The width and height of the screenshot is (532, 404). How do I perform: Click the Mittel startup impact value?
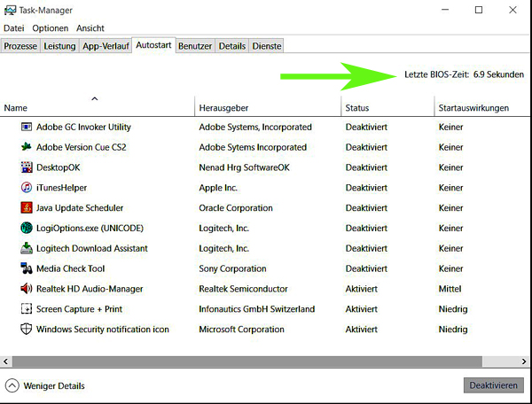tap(450, 289)
